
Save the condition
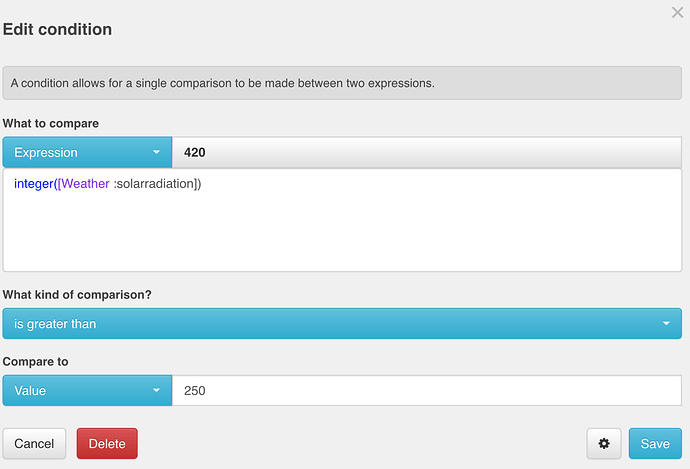pyautogui.click(x=655, y=443)
